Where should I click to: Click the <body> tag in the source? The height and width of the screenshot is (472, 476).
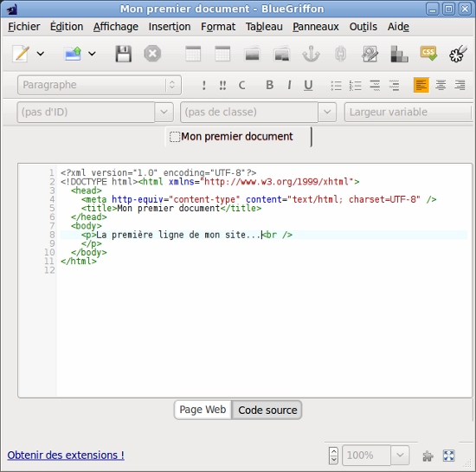(87, 226)
